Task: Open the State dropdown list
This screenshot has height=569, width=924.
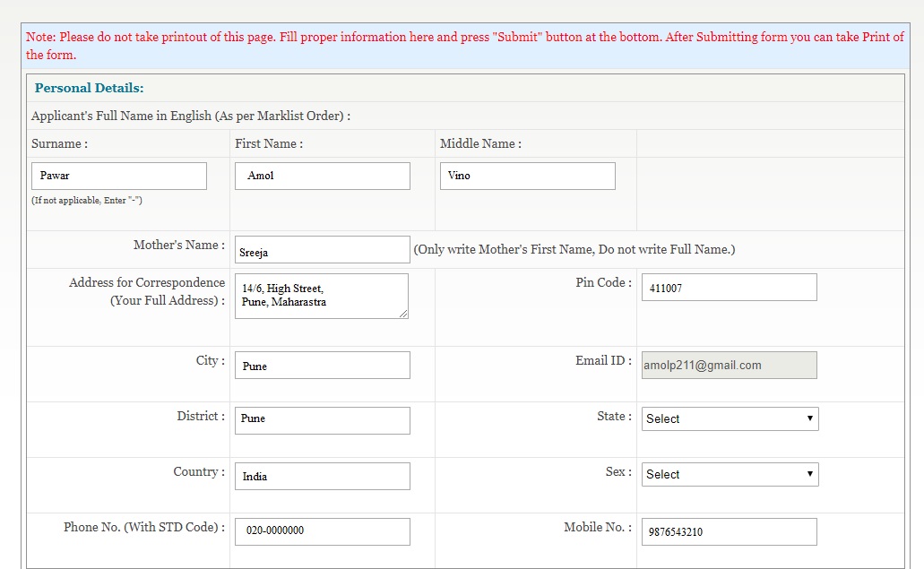Action: point(730,418)
